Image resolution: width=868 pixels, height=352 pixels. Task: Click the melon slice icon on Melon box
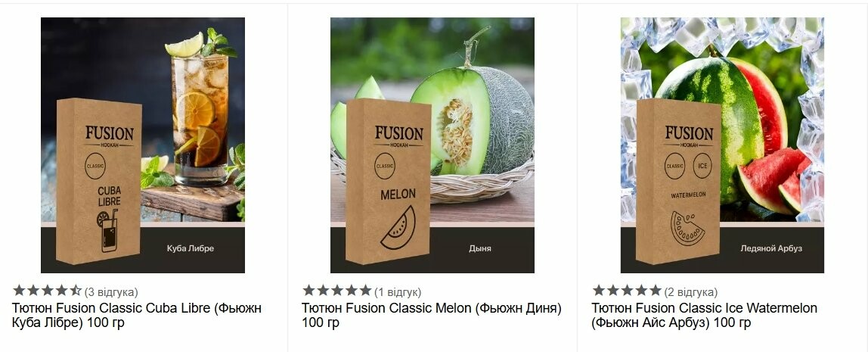[x=398, y=227]
